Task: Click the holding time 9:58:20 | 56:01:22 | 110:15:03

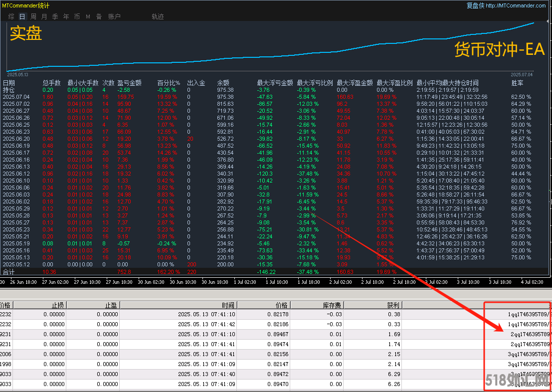Action: click(452, 104)
